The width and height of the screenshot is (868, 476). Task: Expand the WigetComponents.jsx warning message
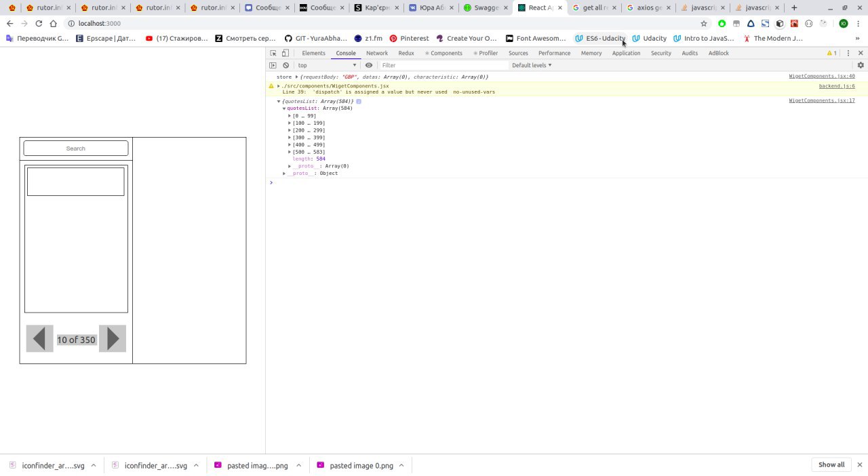point(279,86)
